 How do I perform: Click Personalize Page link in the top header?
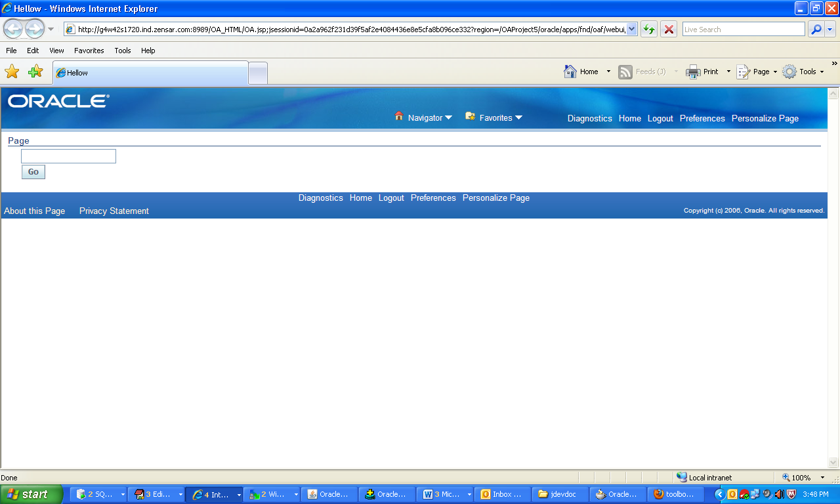[765, 119]
